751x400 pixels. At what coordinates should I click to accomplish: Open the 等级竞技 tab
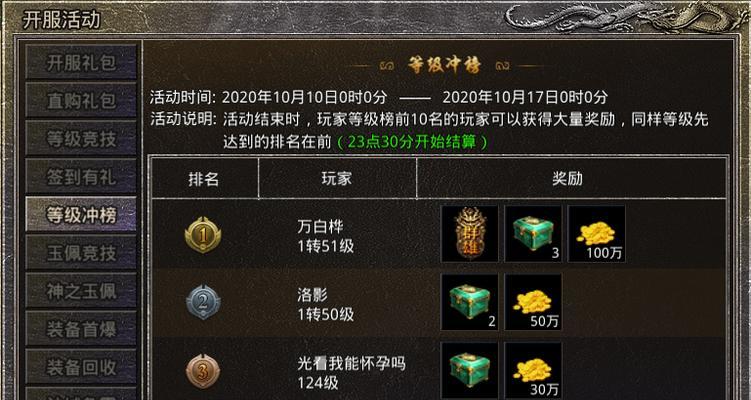81,138
